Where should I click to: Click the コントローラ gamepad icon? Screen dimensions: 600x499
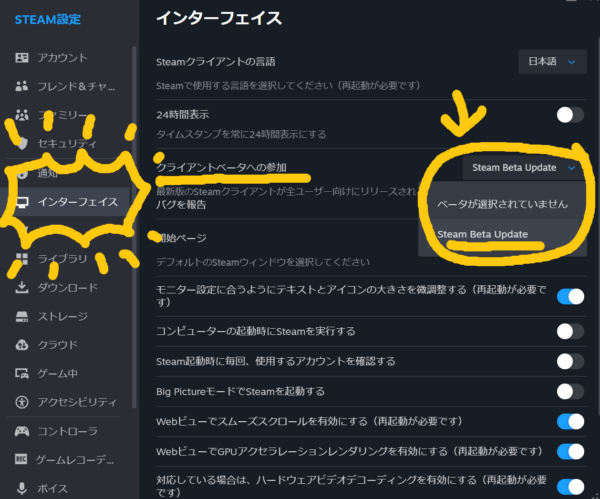click(x=22, y=432)
